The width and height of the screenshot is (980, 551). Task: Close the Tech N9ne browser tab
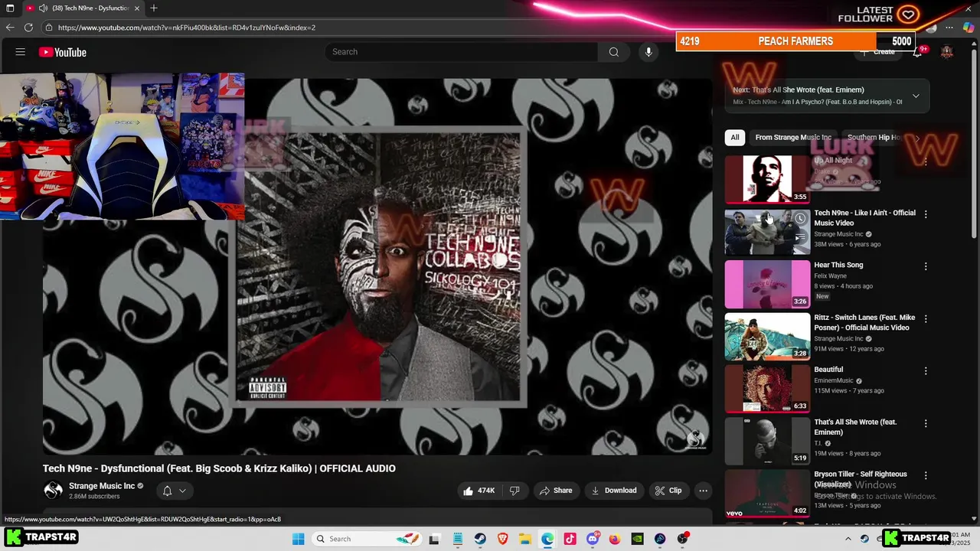point(137,8)
